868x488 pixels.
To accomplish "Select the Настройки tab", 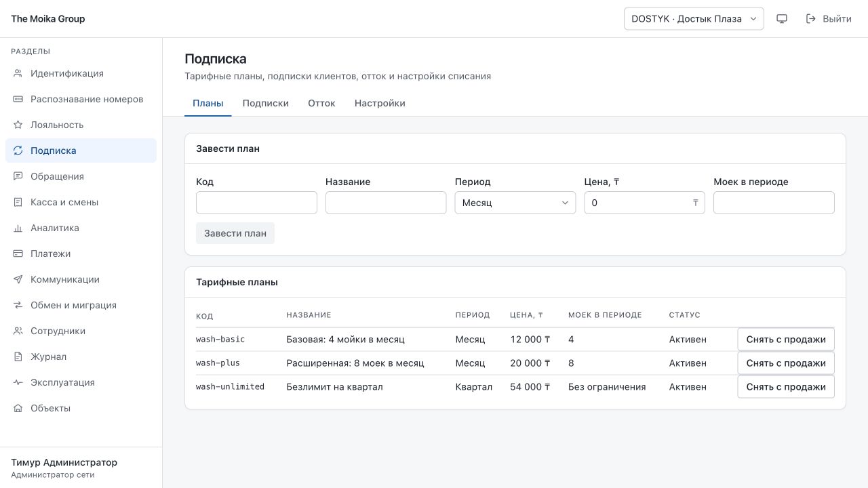I will click(x=380, y=103).
